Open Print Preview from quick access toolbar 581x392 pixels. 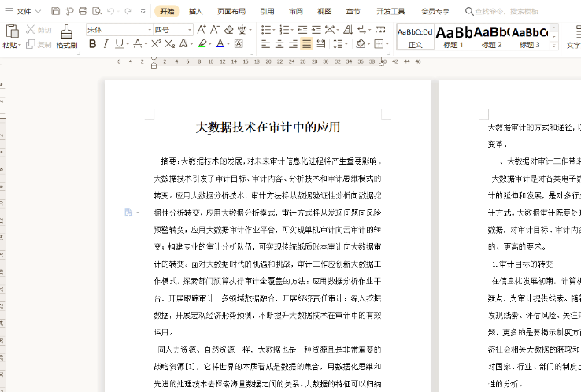pos(95,11)
